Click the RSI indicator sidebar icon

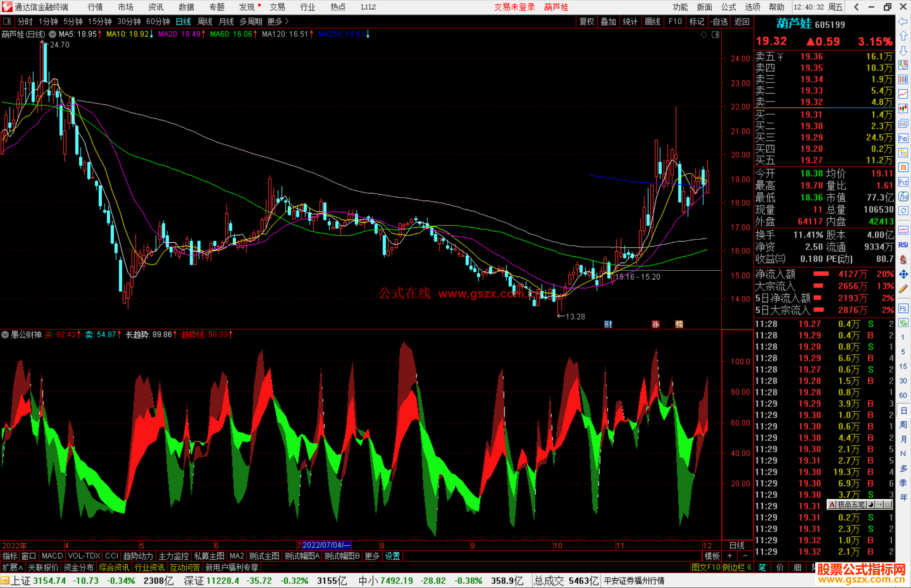[x=903, y=245]
